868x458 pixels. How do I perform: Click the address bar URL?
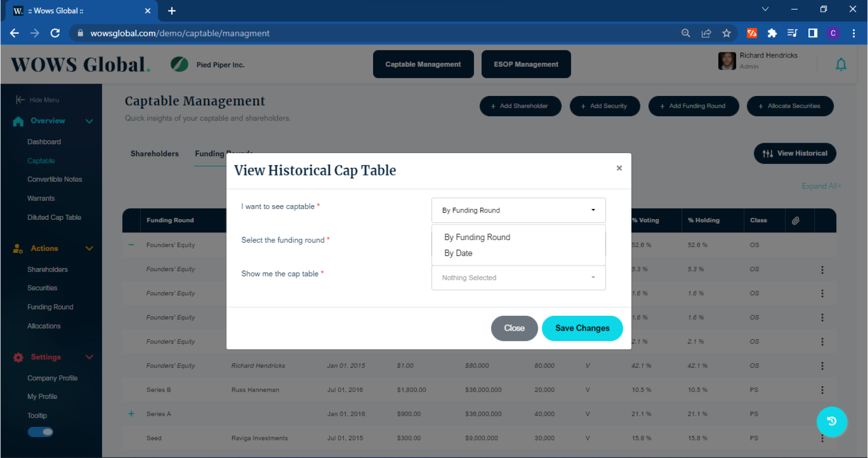tap(180, 33)
